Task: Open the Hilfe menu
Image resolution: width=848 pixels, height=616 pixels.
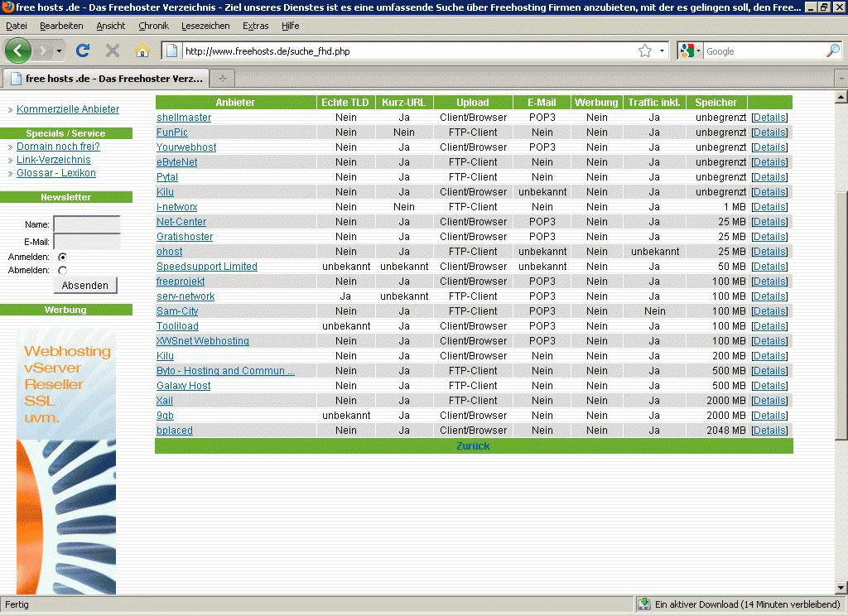Action: point(291,26)
